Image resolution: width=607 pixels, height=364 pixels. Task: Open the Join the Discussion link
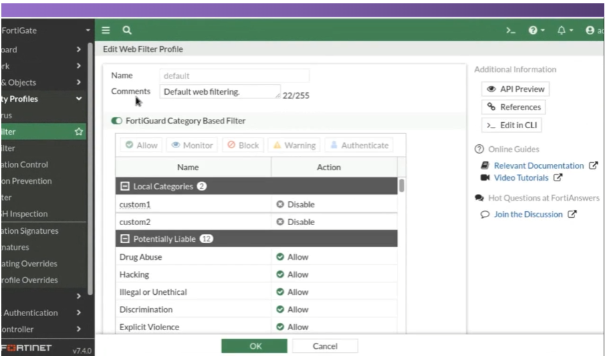(x=528, y=215)
